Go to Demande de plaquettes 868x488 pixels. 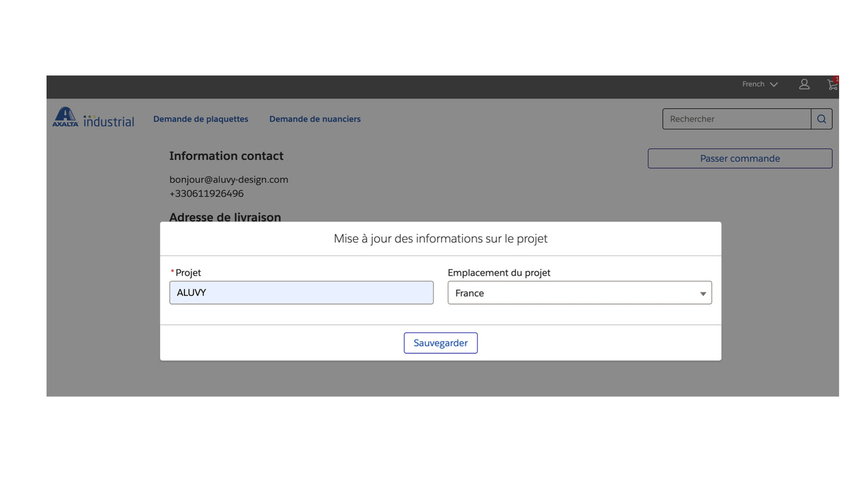tap(200, 119)
